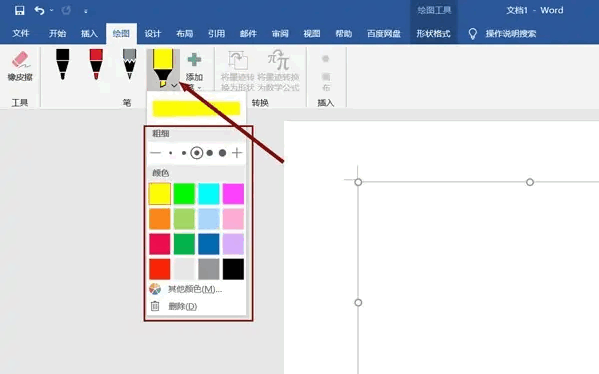Select the 绘图 ribbon tab
Screen dimensions: 599x374
(x=121, y=34)
